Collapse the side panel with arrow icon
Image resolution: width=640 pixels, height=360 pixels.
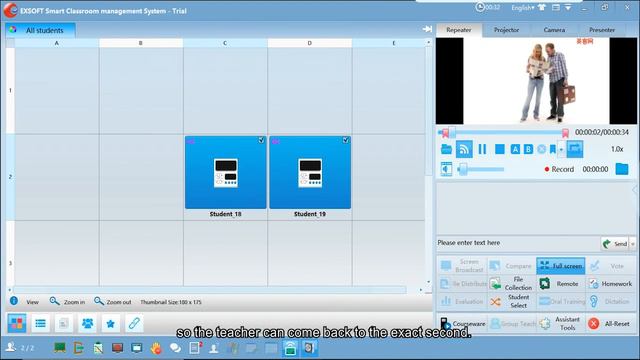(427, 29)
